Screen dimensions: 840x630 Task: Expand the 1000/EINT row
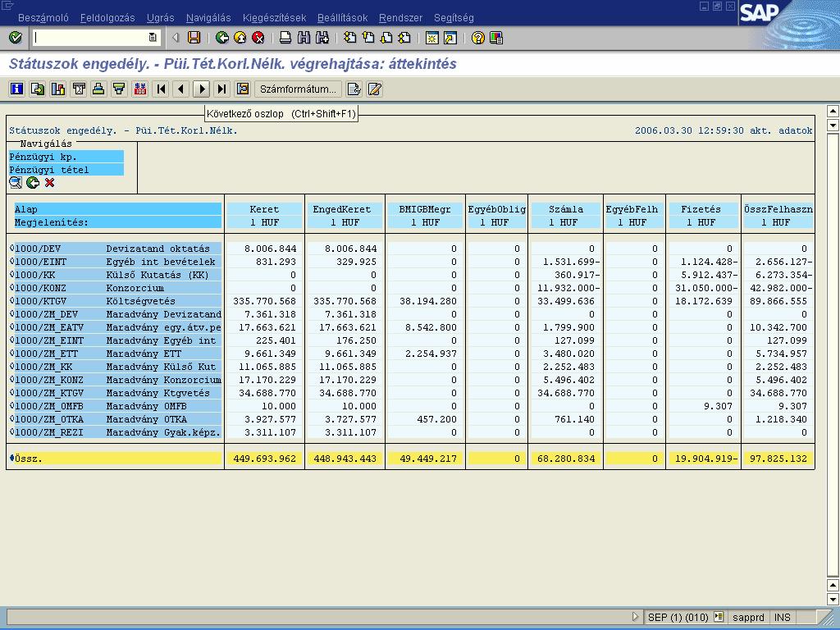pyautogui.click(x=11, y=262)
